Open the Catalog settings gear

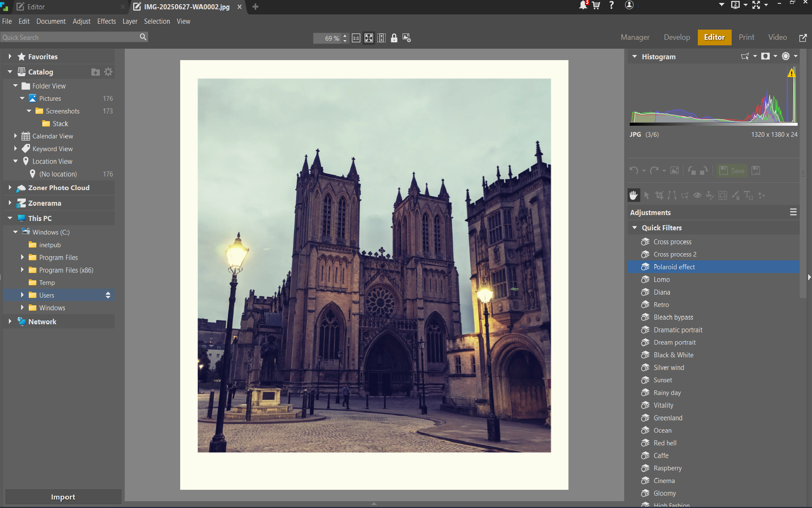(x=108, y=72)
